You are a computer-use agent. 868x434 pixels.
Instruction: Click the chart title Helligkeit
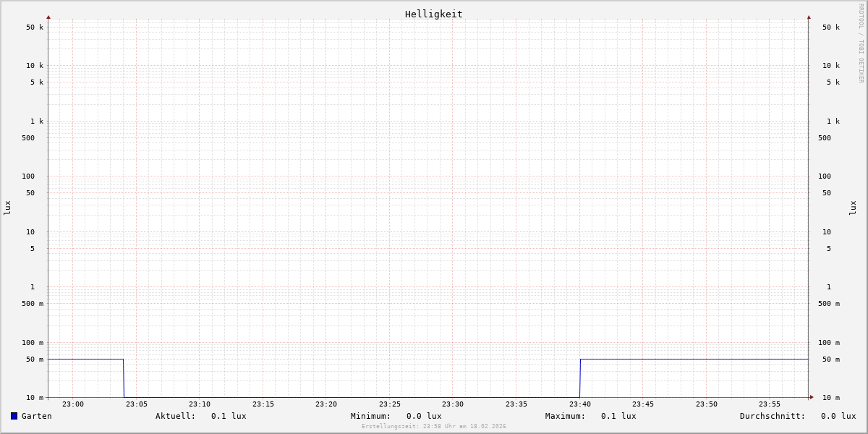434,14
